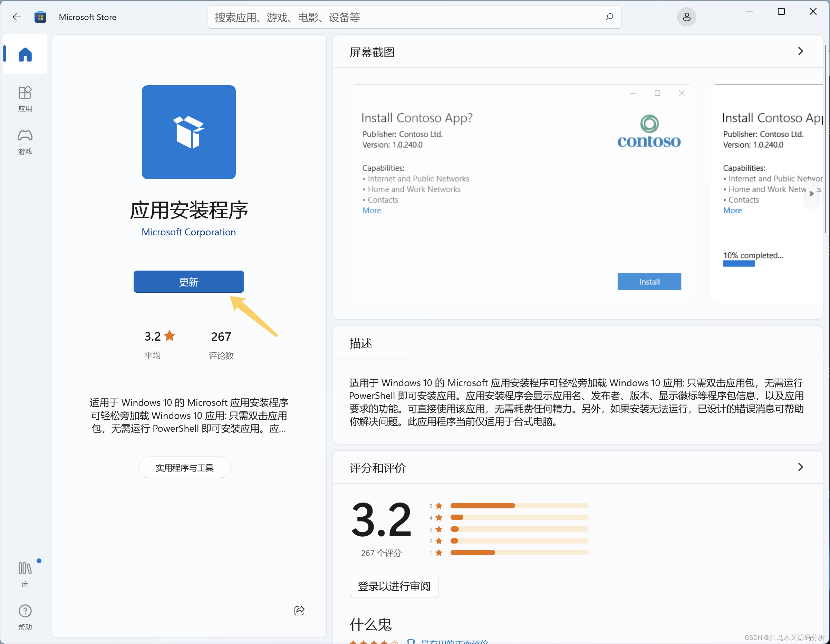Click the vertical scrollbar on the right
The width and height of the screenshot is (830, 644).
[826, 139]
